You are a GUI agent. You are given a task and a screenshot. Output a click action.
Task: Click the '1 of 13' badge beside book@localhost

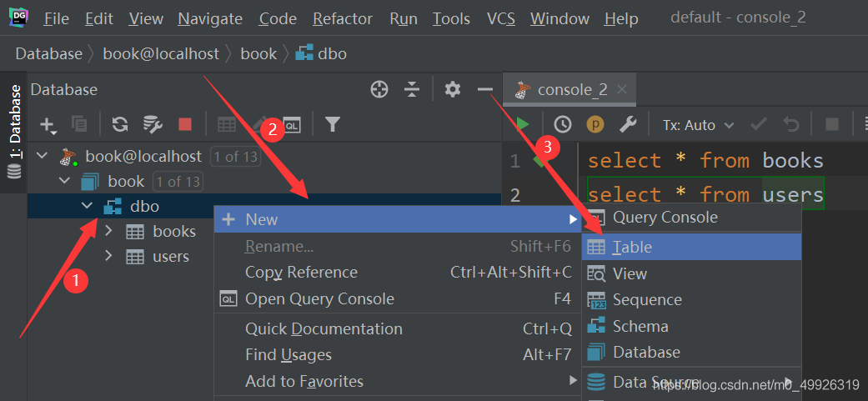(235, 157)
